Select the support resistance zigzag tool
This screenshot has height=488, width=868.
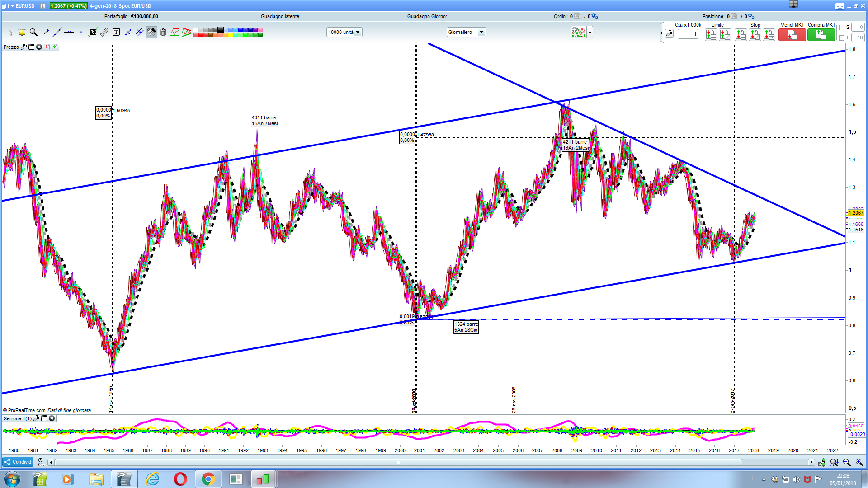point(175,32)
